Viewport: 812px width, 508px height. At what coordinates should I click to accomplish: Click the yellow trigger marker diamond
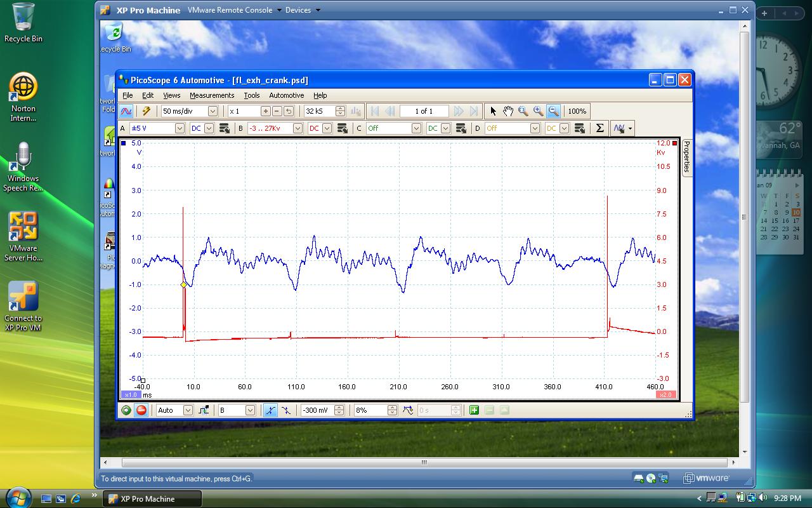coord(184,285)
